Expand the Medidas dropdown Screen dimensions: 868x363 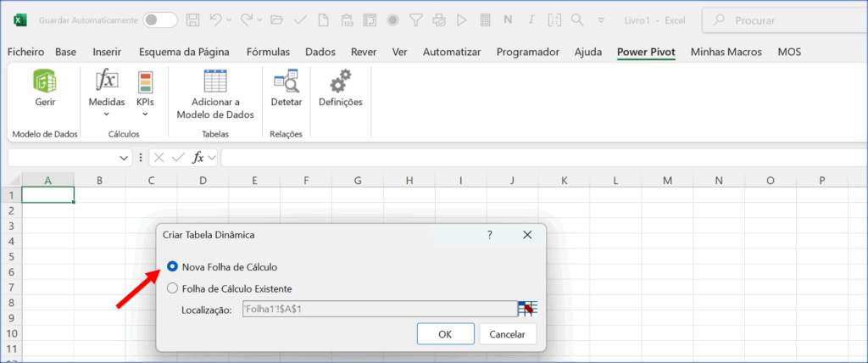pyautogui.click(x=106, y=114)
